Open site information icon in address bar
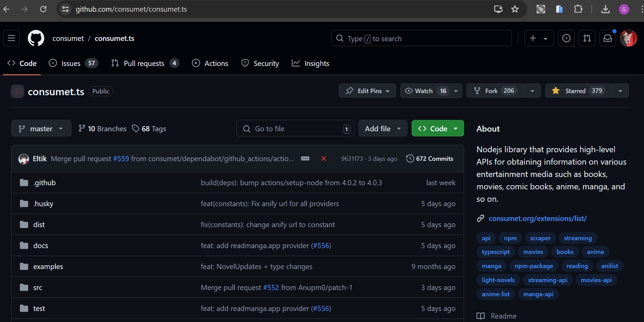644x322 pixels. click(65, 9)
